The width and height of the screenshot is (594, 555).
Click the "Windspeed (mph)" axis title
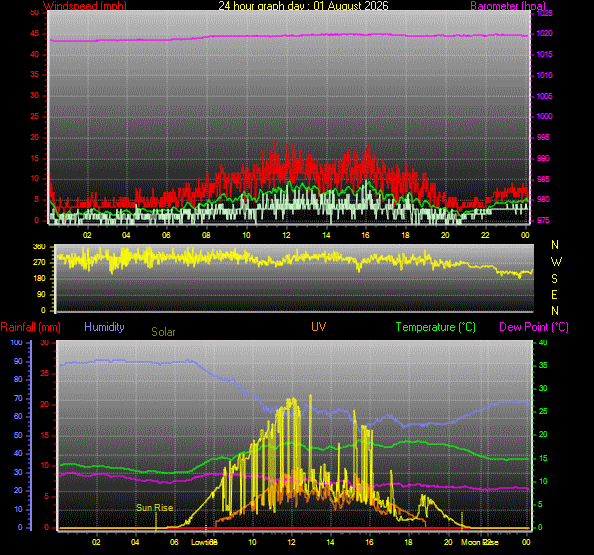[84, 5]
